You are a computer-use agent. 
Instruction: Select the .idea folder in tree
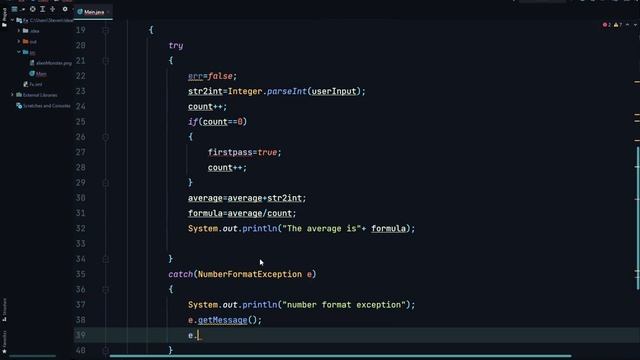coord(31,31)
